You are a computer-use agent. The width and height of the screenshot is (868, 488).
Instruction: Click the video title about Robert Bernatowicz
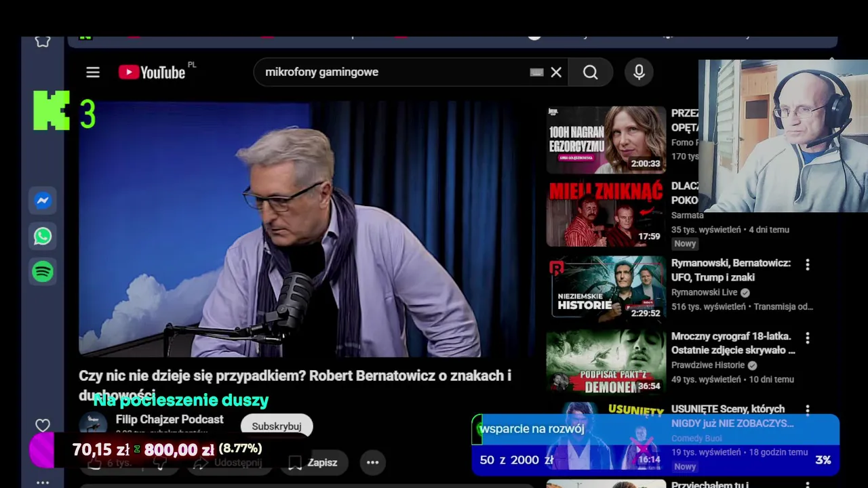click(295, 384)
